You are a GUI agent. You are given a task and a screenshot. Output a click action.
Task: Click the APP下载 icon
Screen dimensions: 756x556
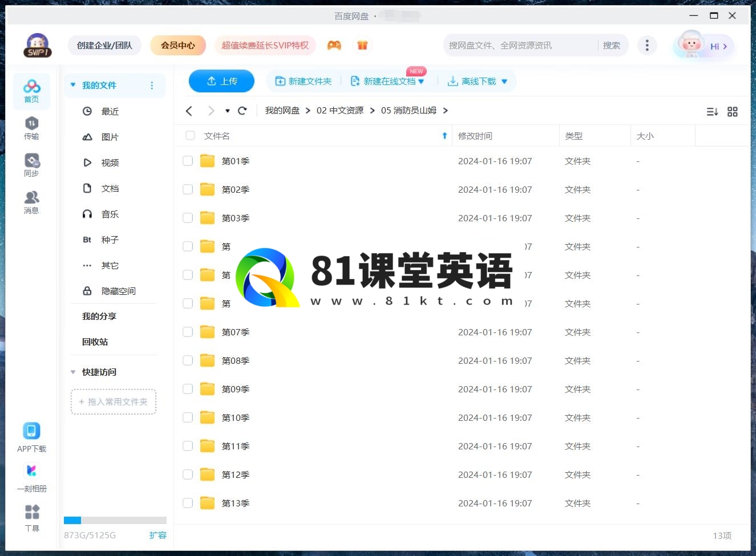pyautogui.click(x=31, y=431)
